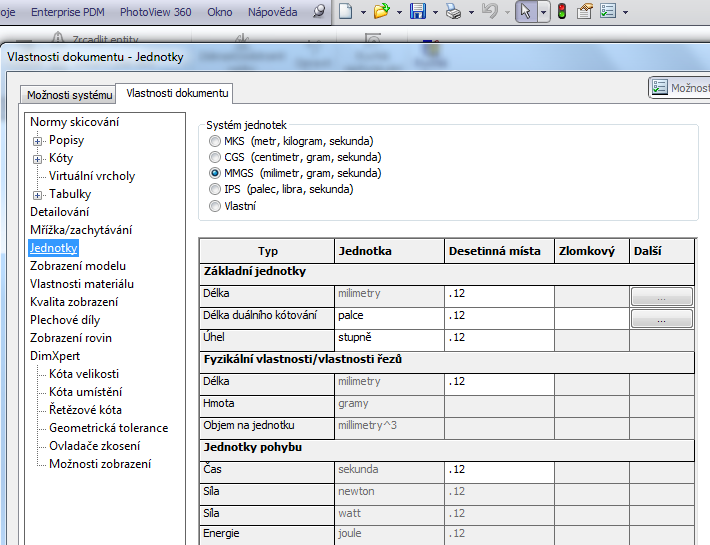
Task: Select Mřížka/zachytávání in the tree
Action: coord(81,230)
